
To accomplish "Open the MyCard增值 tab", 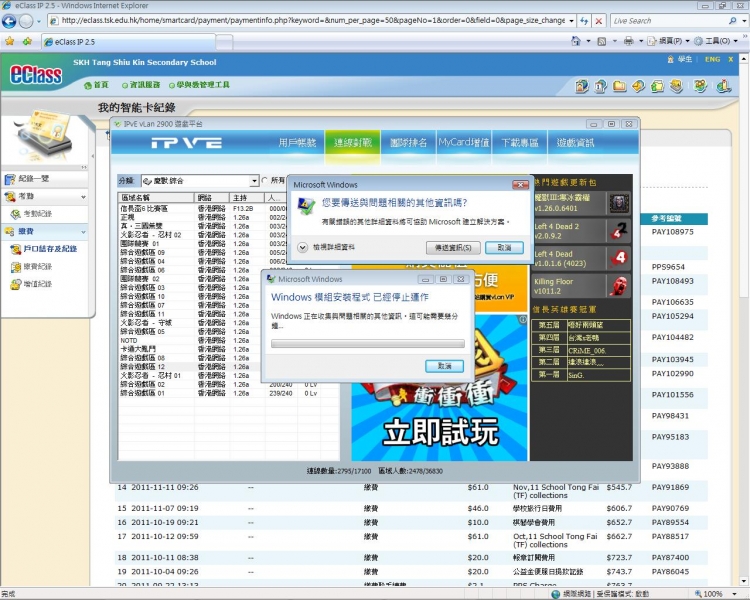I will pos(463,143).
